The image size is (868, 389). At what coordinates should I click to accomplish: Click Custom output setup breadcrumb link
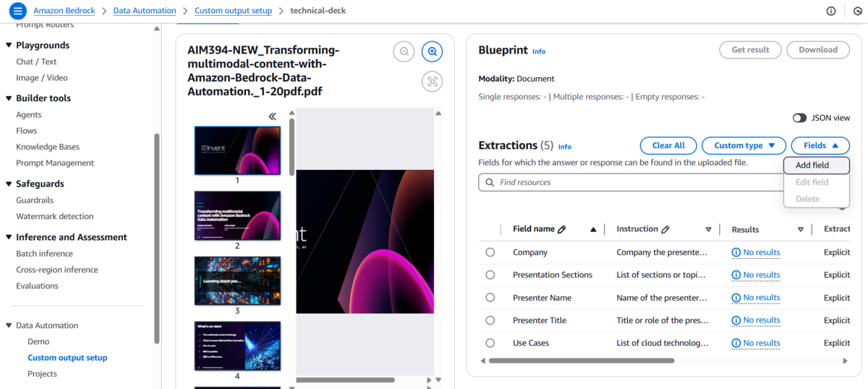(233, 11)
